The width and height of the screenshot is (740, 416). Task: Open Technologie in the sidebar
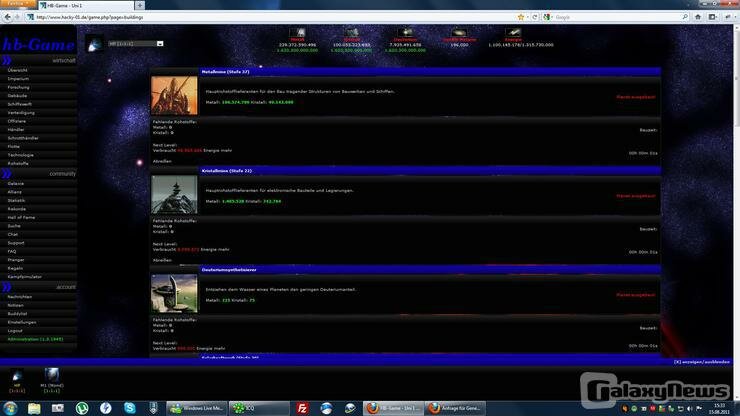click(x=20, y=155)
